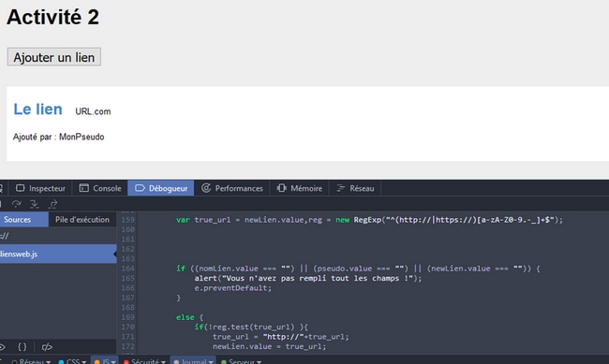This screenshot has height=364, width=609.
Task: Switch to the Console tab
Action: (x=100, y=188)
